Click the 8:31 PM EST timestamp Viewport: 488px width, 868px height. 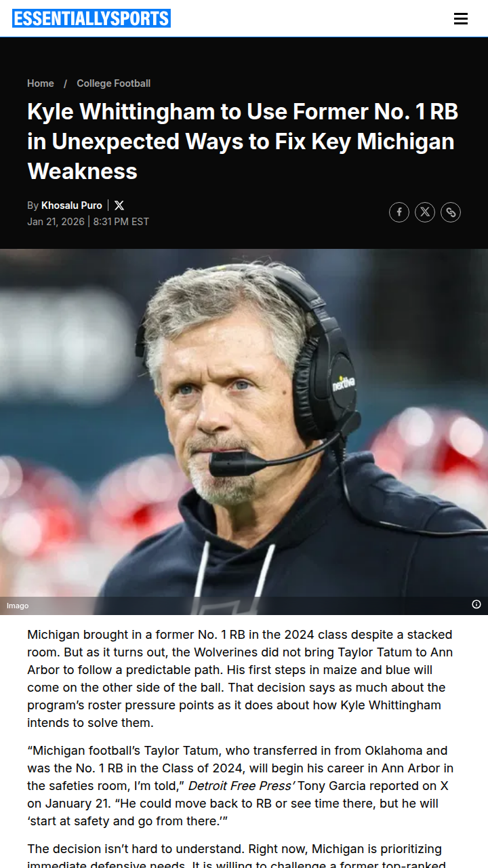click(x=121, y=222)
